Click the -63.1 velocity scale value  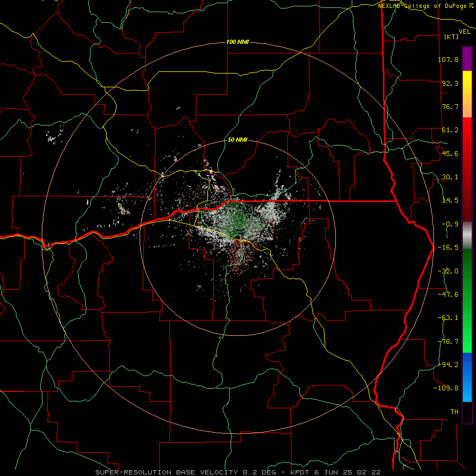(x=448, y=318)
